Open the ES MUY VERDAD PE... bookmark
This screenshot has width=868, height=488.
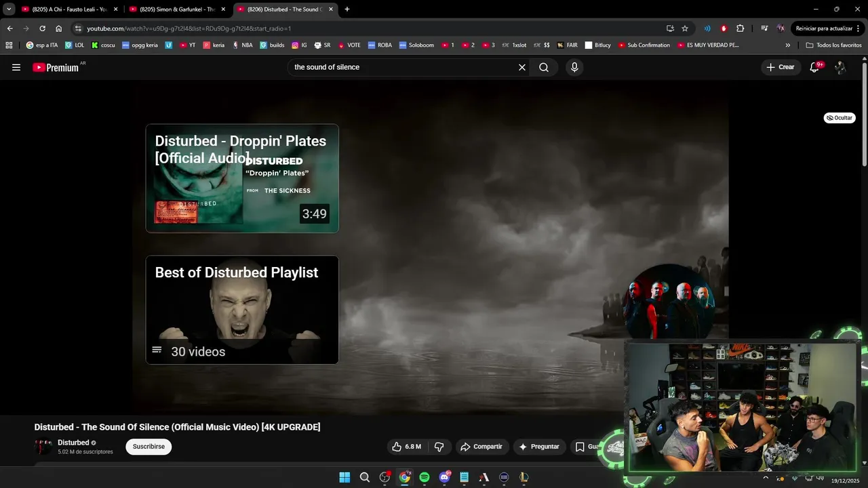pos(708,45)
